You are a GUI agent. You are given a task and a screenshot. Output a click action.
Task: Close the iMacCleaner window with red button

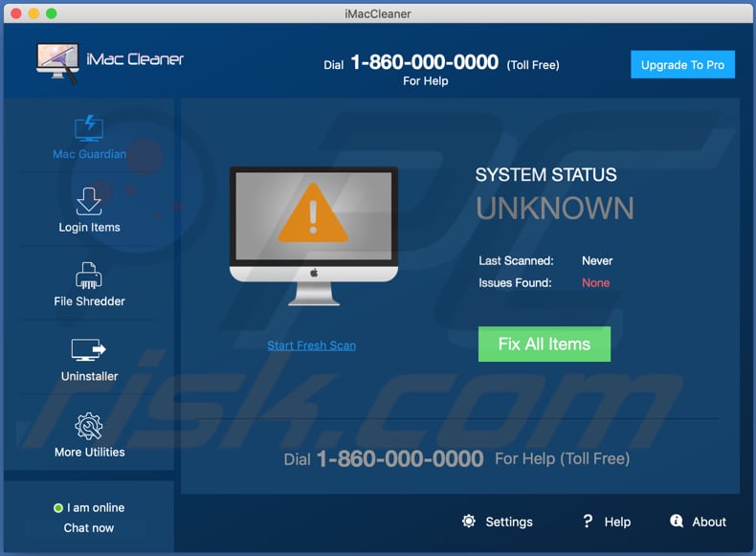point(16,13)
